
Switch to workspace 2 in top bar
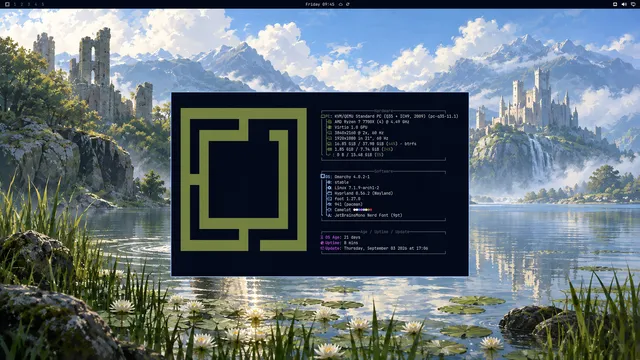(22, 4)
